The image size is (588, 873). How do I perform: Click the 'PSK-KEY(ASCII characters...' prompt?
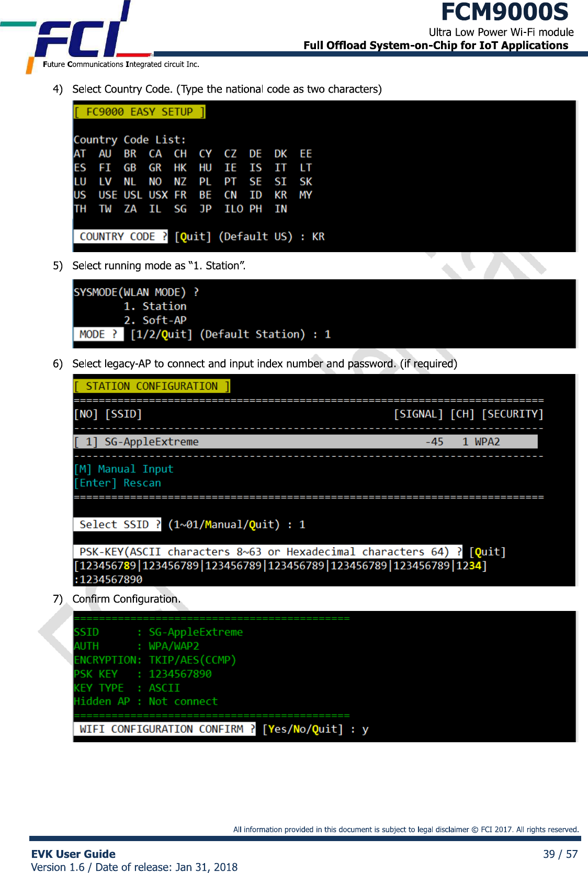(x=268, y=552)
